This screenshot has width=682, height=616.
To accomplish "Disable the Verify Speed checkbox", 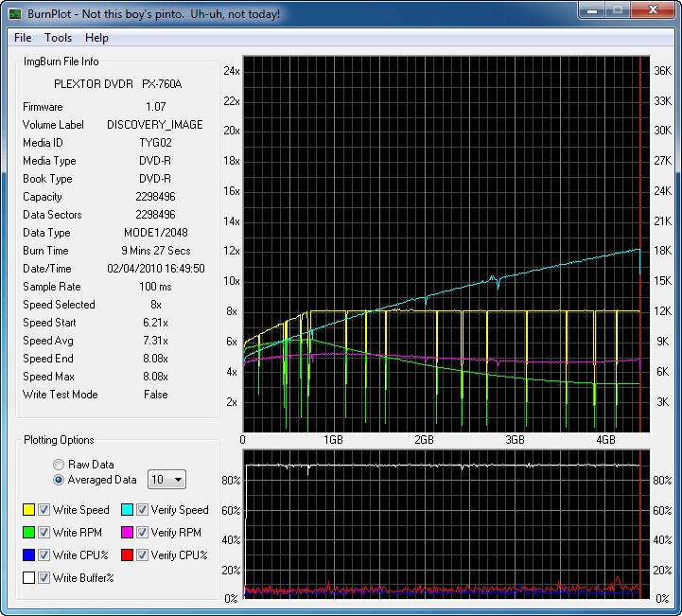I will click(143, 510).
